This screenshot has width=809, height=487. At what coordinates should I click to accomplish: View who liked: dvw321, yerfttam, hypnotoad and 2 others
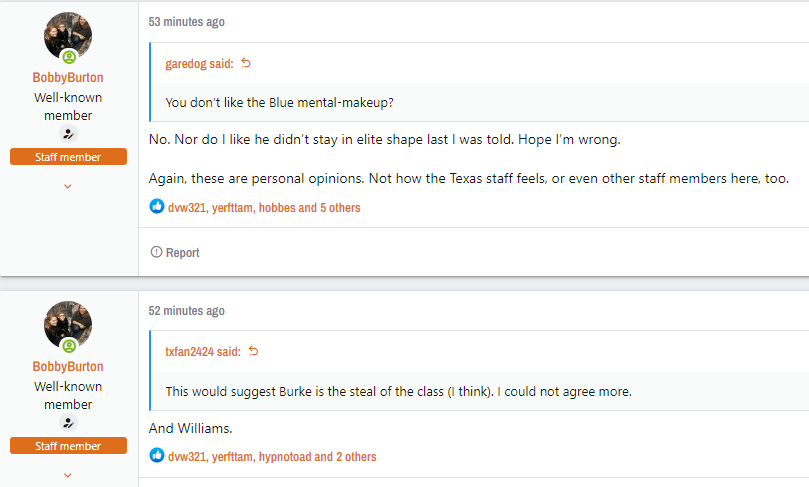[272, 457]
